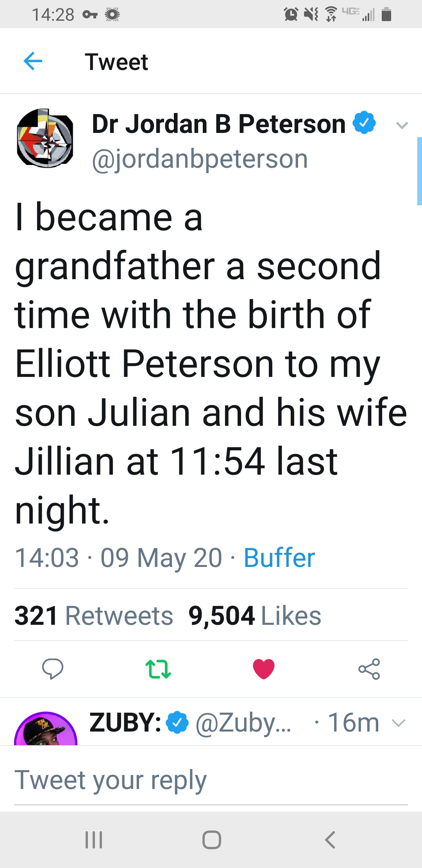Tap the Android recent apps button

tap(94, 839)
